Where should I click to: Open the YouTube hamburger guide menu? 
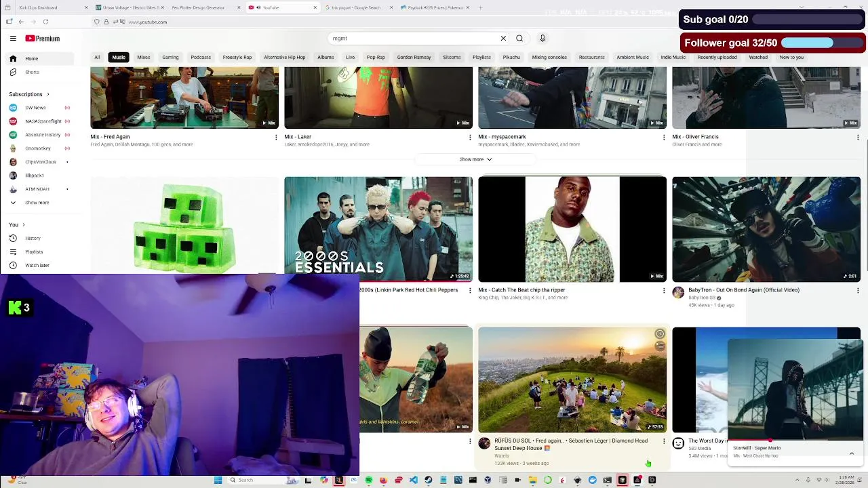pyautogui.click(x=13, y=39)
